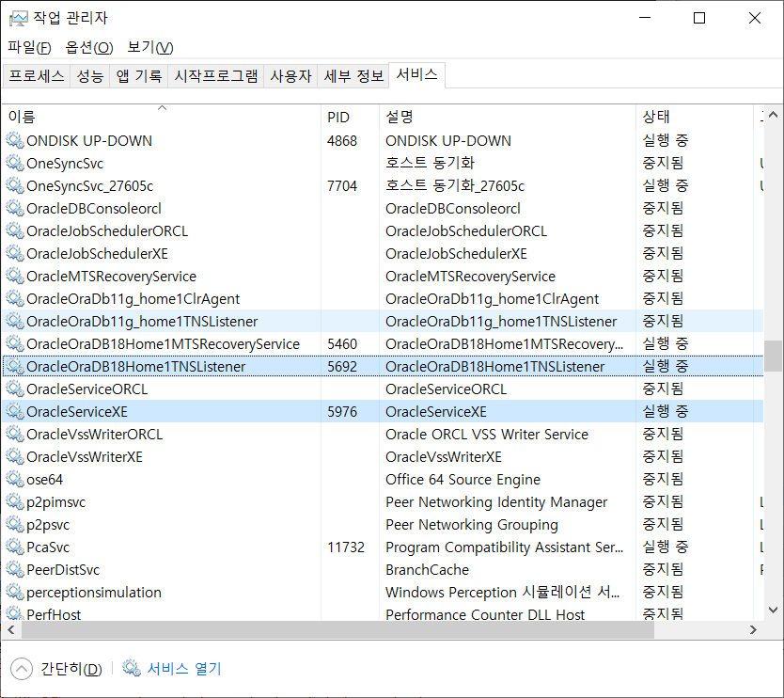Image resolution: width=784 pixels, height=698 pixels.
Task: Click the service icon of perceptionsimulation
Action: (x=15, y=592)
